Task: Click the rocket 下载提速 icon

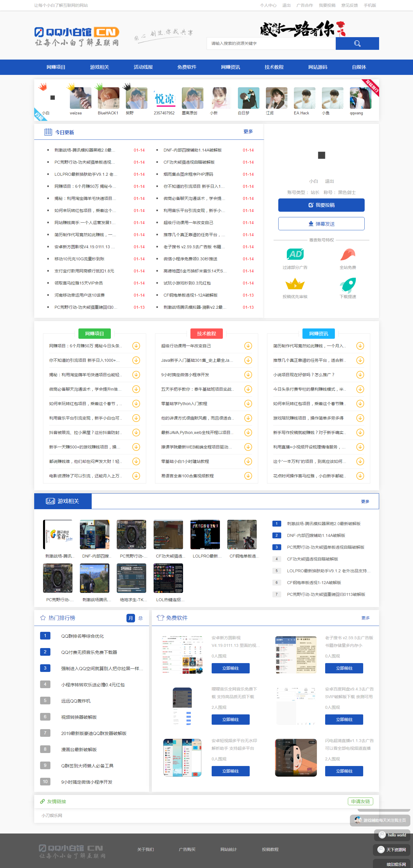Action: coord(348,285)
